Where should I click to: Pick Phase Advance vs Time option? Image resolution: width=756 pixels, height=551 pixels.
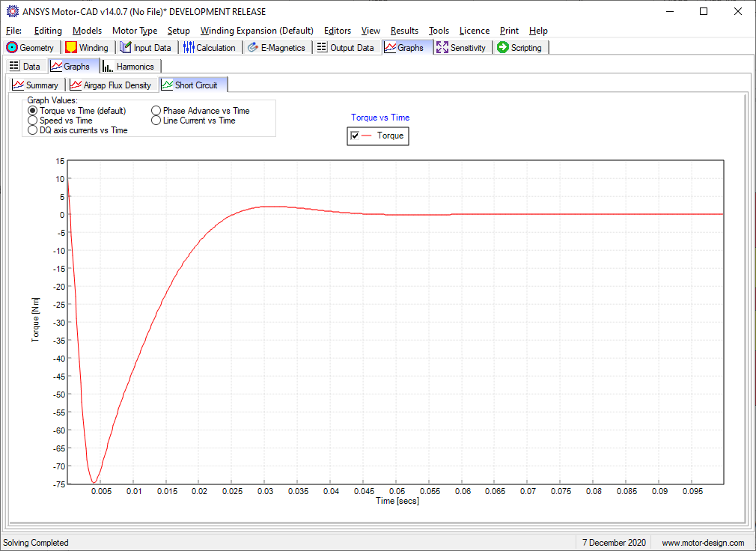pos(156,111)
